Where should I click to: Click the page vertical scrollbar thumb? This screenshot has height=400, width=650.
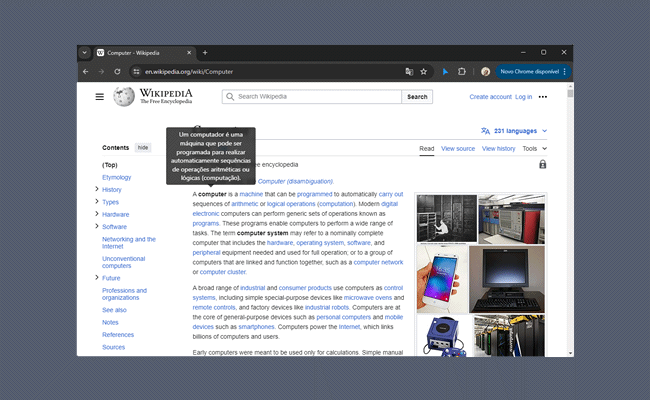(570, 93)
